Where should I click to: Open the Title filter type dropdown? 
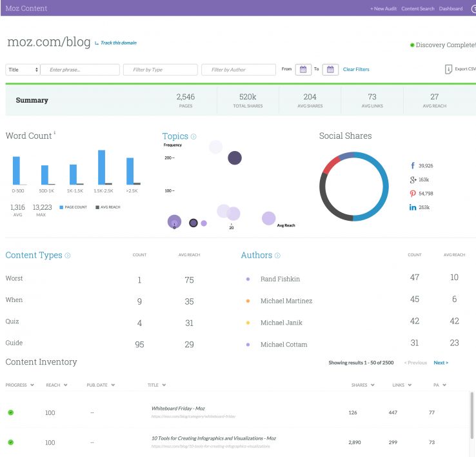23,70
